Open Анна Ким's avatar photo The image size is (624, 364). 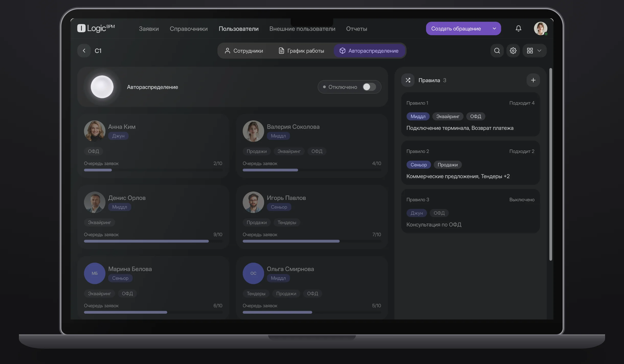[95, 131]
